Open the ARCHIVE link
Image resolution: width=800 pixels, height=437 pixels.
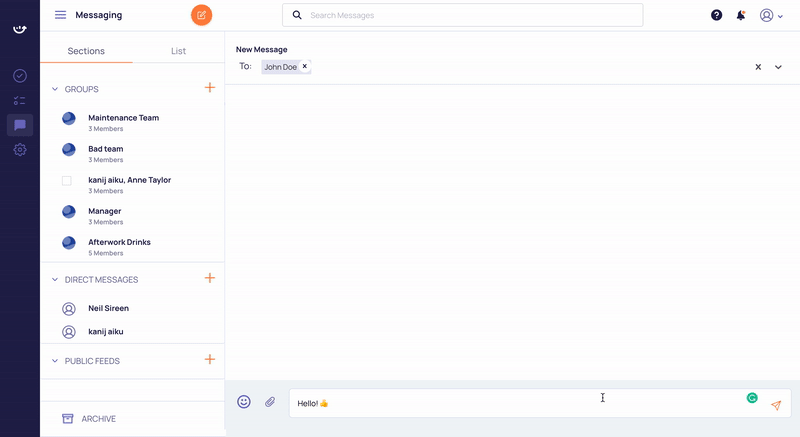click(98, 419)
